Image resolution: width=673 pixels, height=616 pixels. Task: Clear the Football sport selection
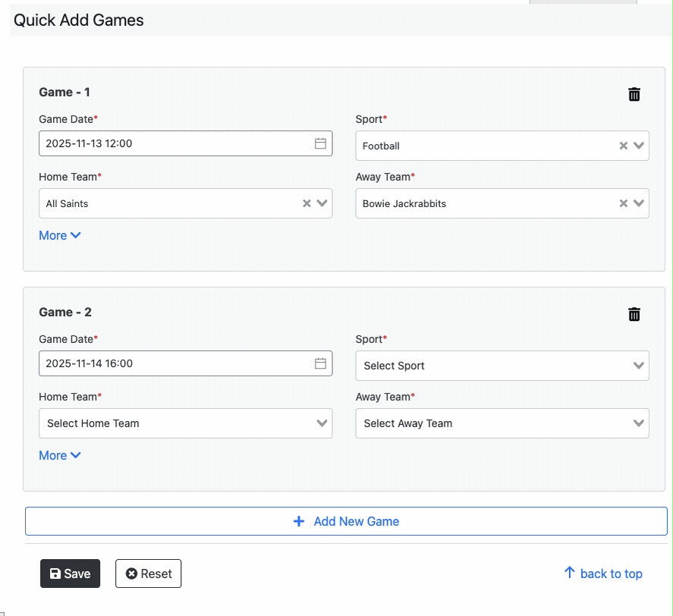click(623, 146)
